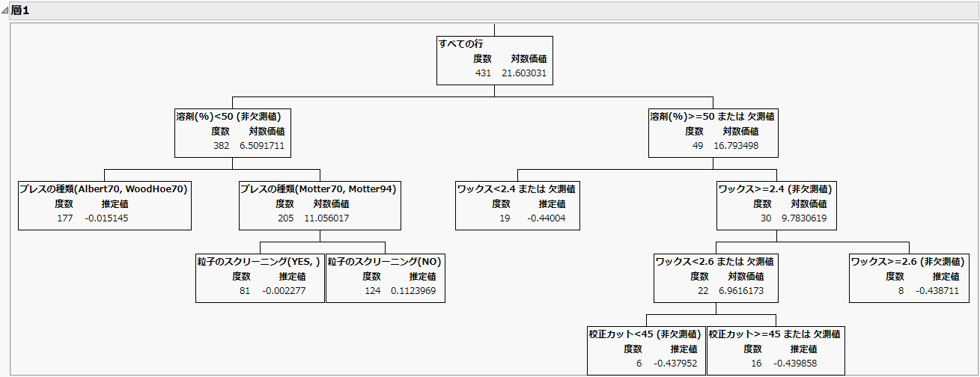Select node ワックス>=2.4 (非欠測値)
The height and width of the screenshot is (377, 980).
[x=775, y=188]
